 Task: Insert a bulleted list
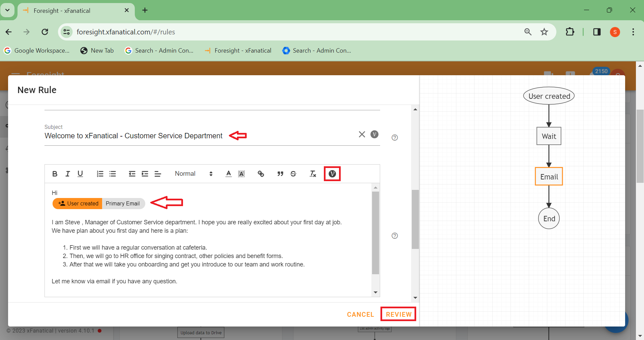pos(113,173)
